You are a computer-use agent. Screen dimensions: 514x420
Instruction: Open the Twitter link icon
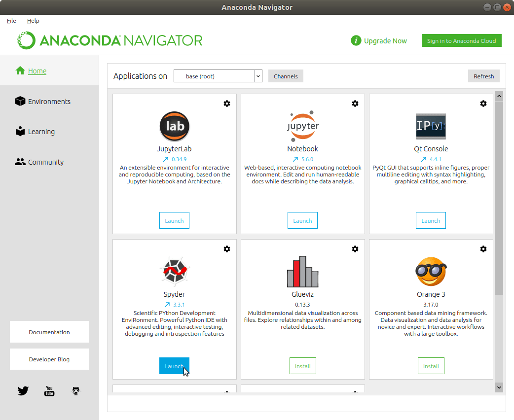(x=23, y=391)
